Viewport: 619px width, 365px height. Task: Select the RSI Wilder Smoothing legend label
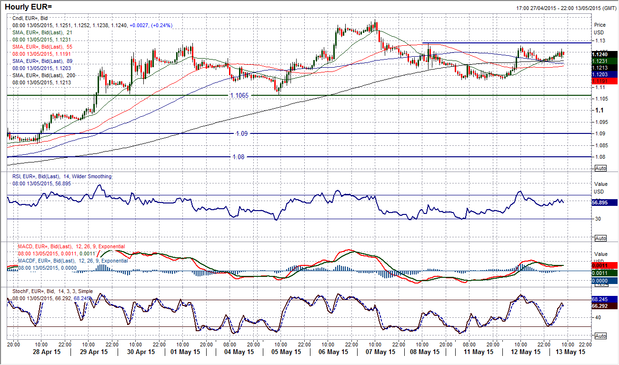pyautogui.click(x=62, y=176)
